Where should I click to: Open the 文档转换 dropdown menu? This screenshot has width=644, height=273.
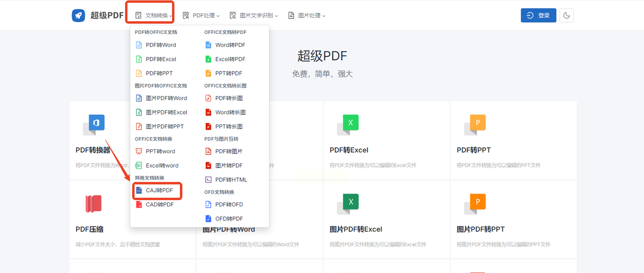click(x=154, y=16)
